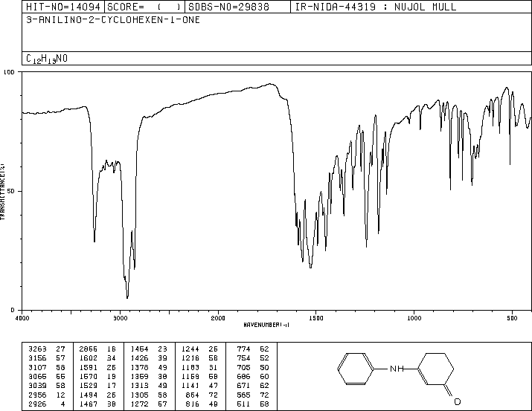Select peak table entry 3156
This screenshot has height=411, width=532.
pyautogui.click(x=37, y=358)
